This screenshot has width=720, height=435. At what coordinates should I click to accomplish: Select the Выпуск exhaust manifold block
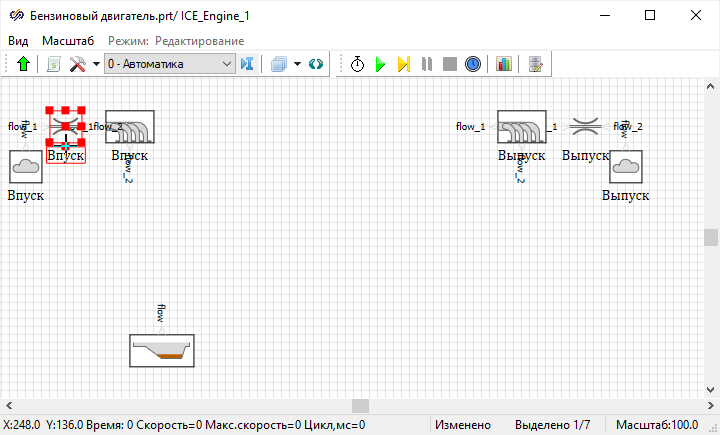[521, 127]
